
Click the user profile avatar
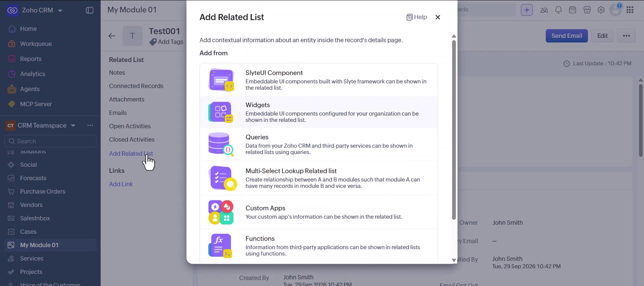[616, 10]
